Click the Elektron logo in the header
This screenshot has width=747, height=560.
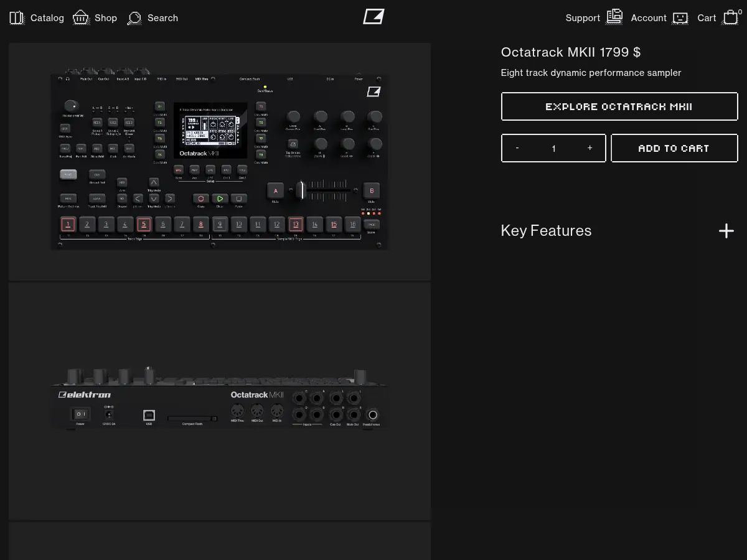pos(374,17)
